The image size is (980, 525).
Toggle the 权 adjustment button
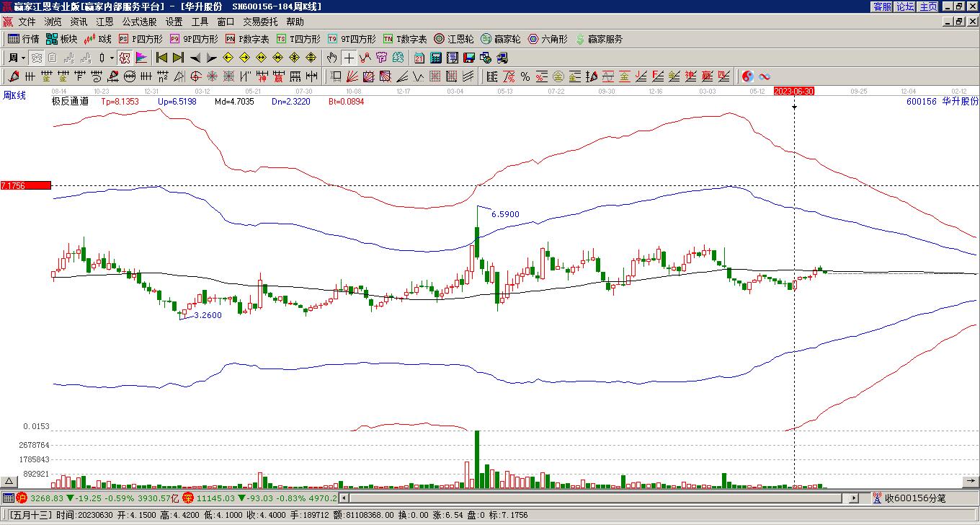pyautogui.click(x=125, y=58)
